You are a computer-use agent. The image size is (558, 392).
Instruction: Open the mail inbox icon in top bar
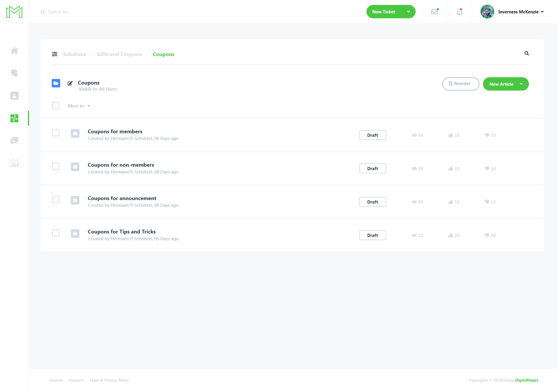point(434,12)
